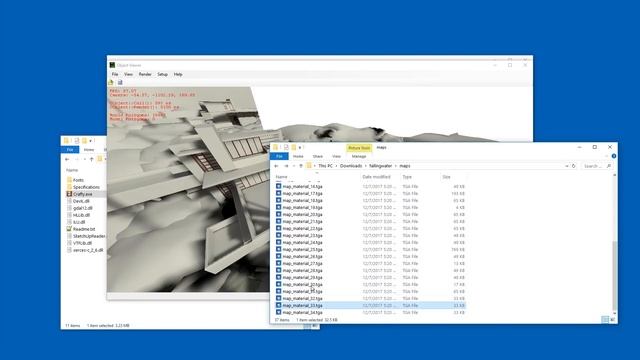Screen dimensions: 640x360
Task: Open the Home tab in maps window
Action: pyautogui.click(x=298, y=156)
